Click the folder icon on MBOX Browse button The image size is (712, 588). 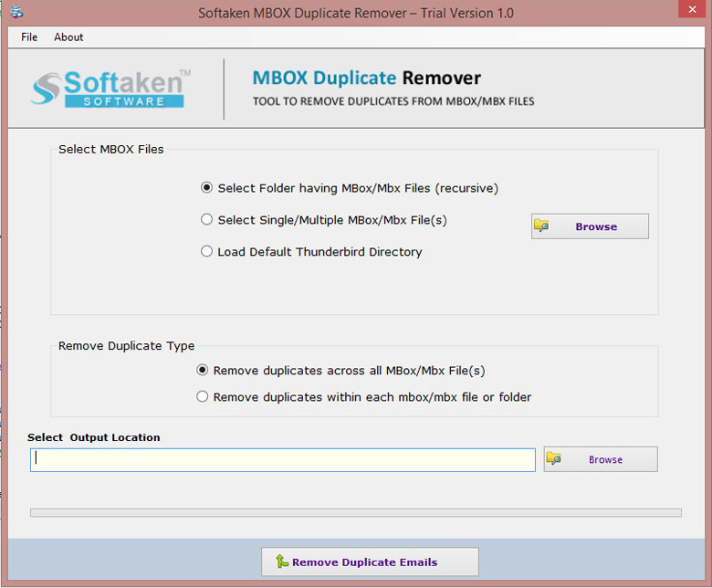point(540,226)
